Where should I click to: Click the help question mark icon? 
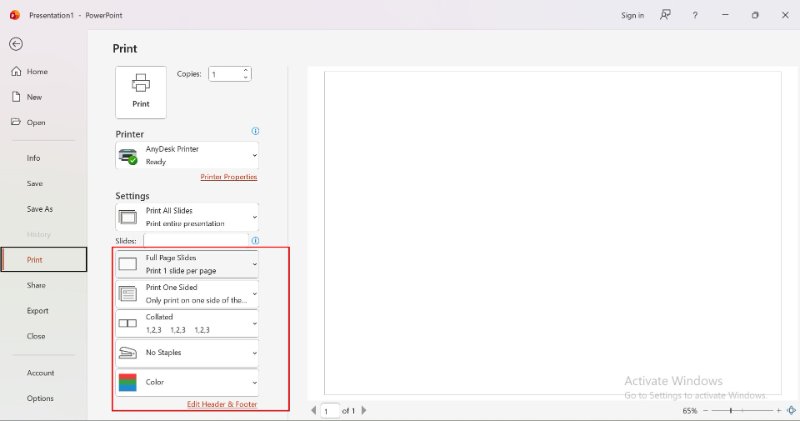[x=695, y=15]
